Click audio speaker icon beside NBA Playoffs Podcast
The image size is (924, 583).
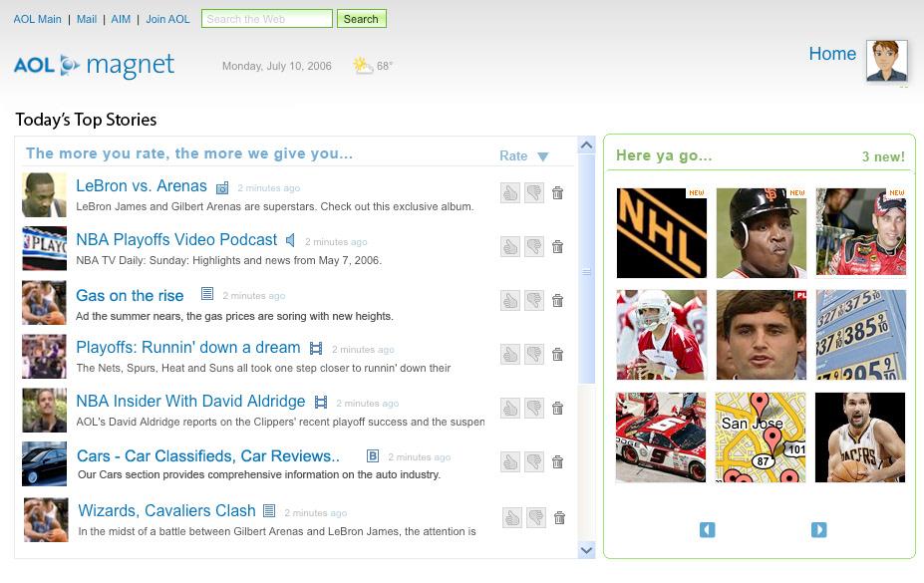click(290, 240)
